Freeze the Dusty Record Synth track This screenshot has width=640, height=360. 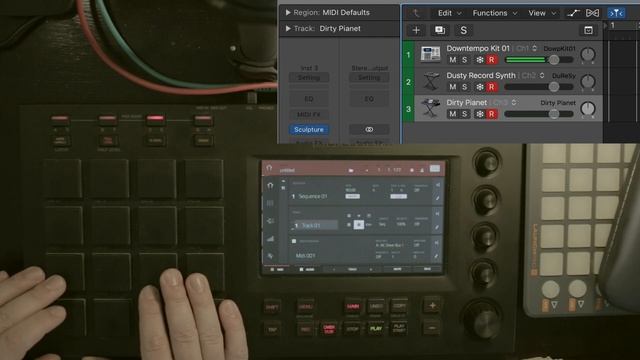coord(480,87)
